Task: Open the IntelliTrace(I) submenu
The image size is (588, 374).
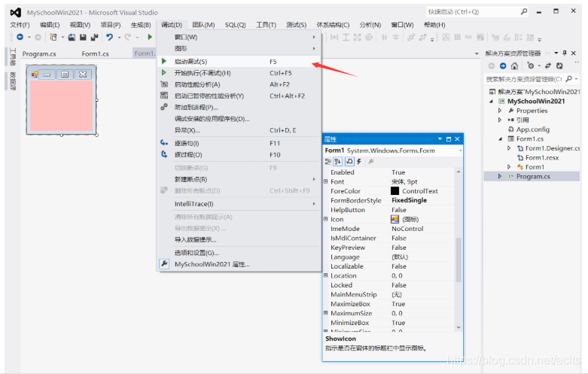Action: [239, 203]
